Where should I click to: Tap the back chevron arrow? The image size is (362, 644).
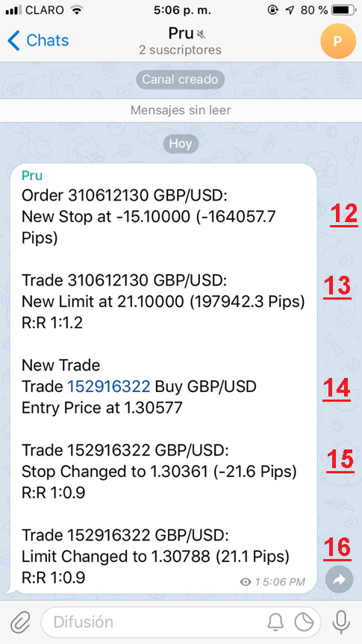tap(13, 41)
